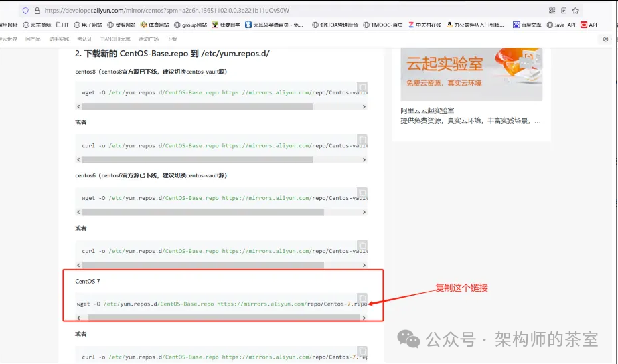Open the 下载 navigation item
This screenshot has height=364, width=618.
(172, 39)
